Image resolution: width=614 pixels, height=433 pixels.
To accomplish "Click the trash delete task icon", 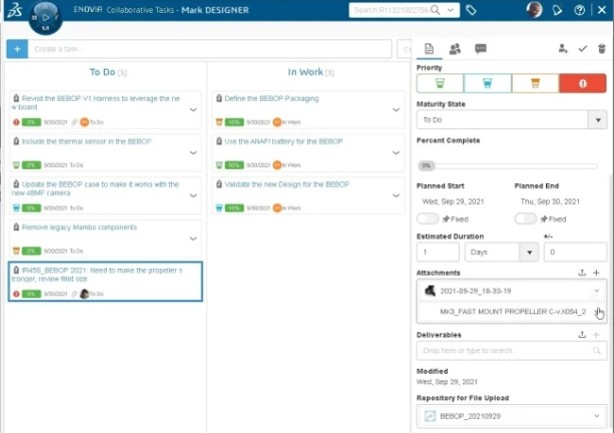I will tap(602, 49).
